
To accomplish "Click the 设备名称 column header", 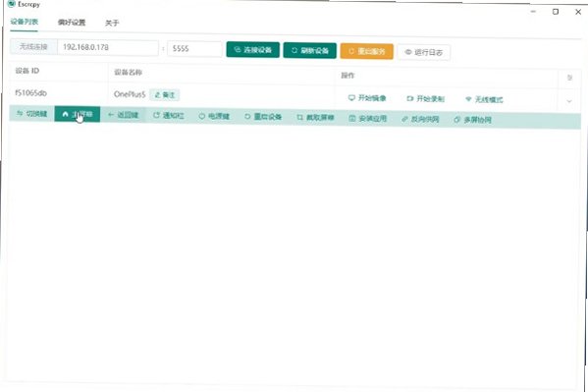I will 128,72.
